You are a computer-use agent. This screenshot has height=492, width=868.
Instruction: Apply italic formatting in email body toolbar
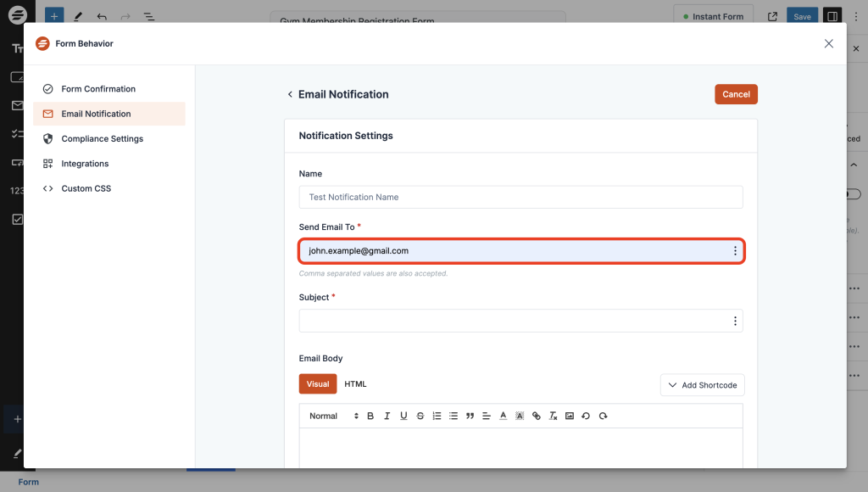click(387, 417)
